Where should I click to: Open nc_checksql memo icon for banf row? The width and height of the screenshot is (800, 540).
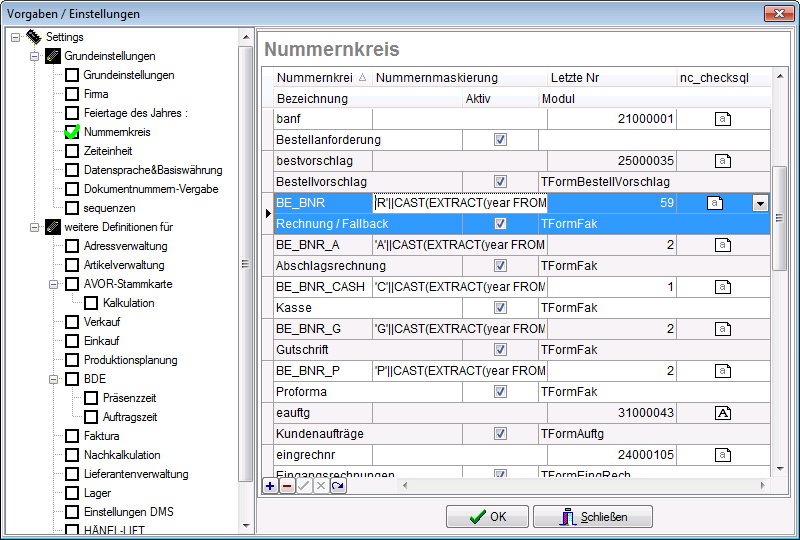722,119
